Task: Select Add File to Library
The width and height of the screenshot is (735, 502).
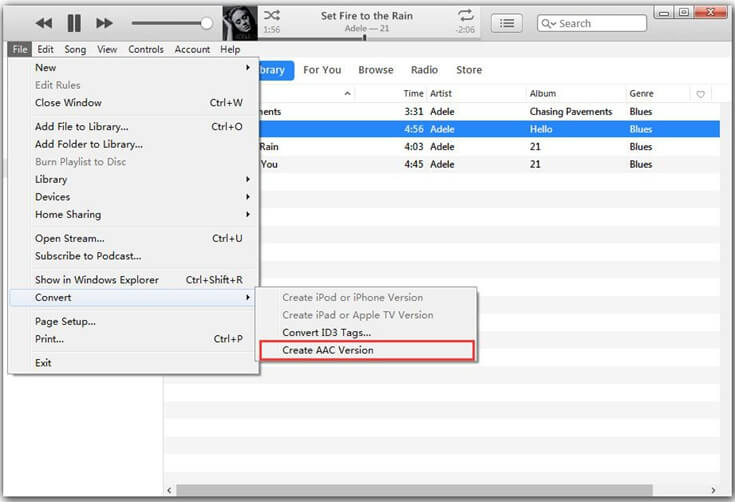Action: (x=133, y=127)
